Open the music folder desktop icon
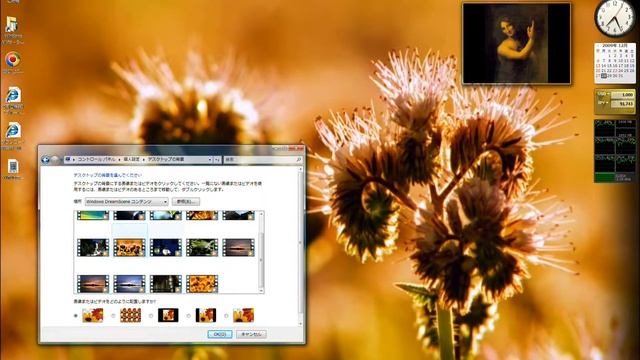Viewport: 640px width, 360px height. (x=12, y=25)
